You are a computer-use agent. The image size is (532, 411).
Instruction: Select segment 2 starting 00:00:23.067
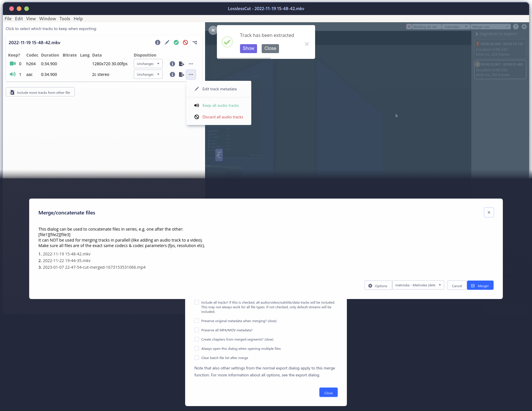(x=500, y=70)
